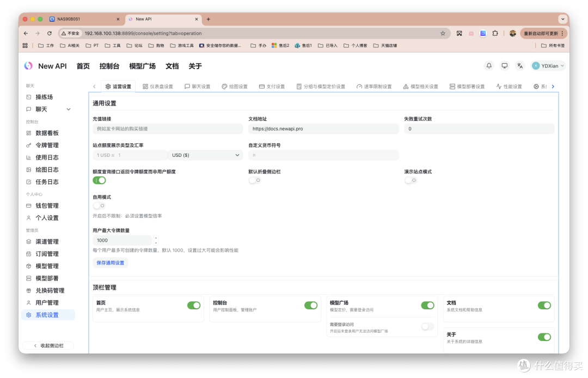Image resolution: width=588 pixels, height=378 pixels.
Task: Switch to the 绘图设置 tab
Action: pyautogui.click(x=234, y=87)
